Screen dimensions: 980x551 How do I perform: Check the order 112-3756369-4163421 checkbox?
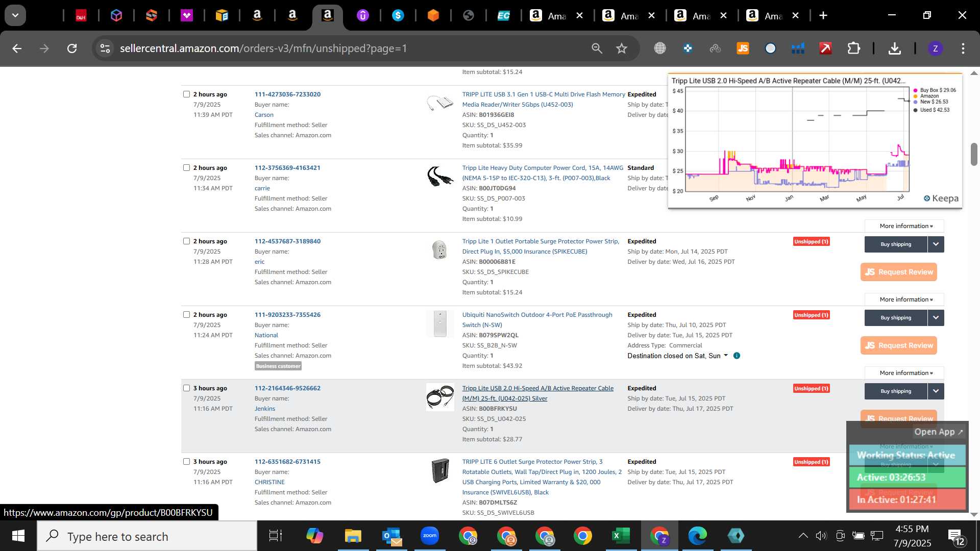click(186, 167)
